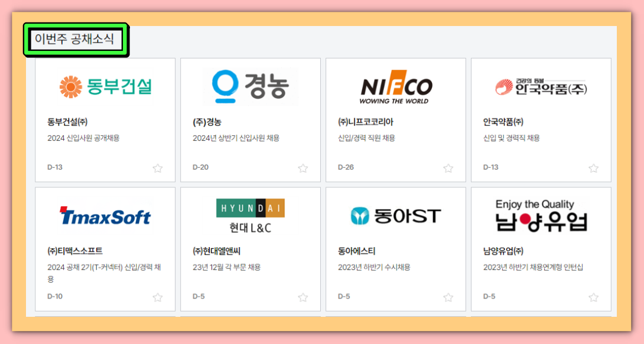
Task: Open '2023년 하반기 채용연계형 인턴십' posting
Action: pos(533,267)
